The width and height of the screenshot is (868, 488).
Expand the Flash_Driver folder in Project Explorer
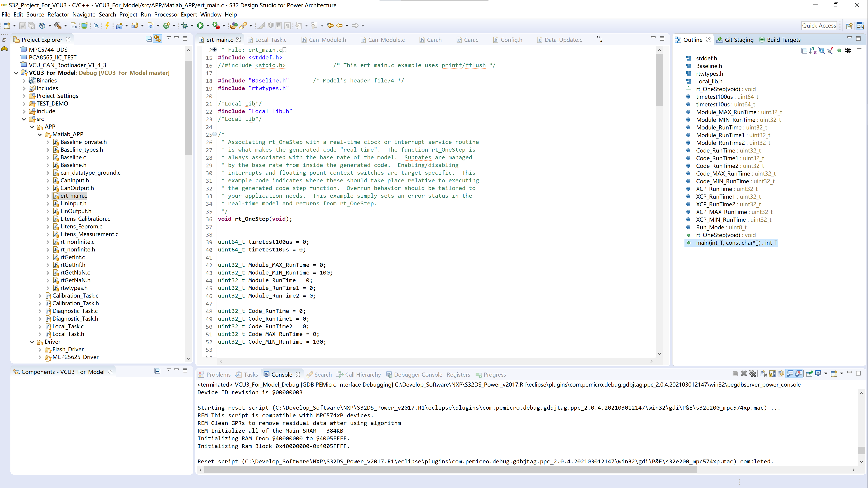40,349
